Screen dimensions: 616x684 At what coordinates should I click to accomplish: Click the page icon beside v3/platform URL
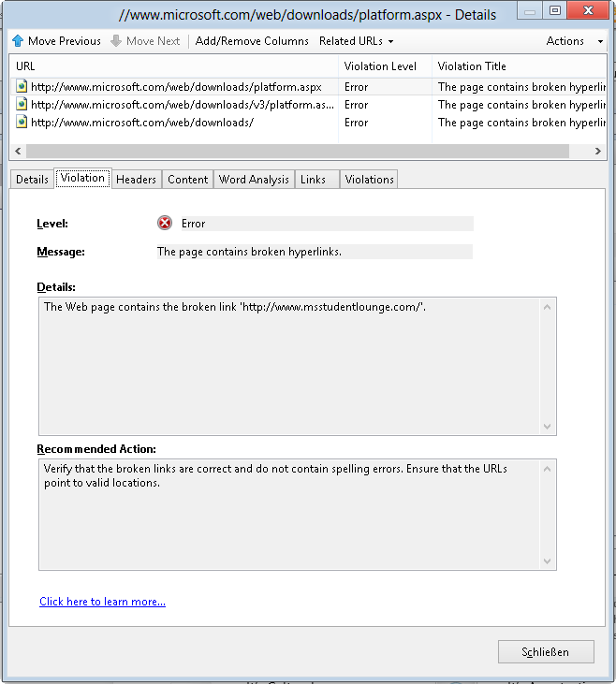tap(22, 104)
